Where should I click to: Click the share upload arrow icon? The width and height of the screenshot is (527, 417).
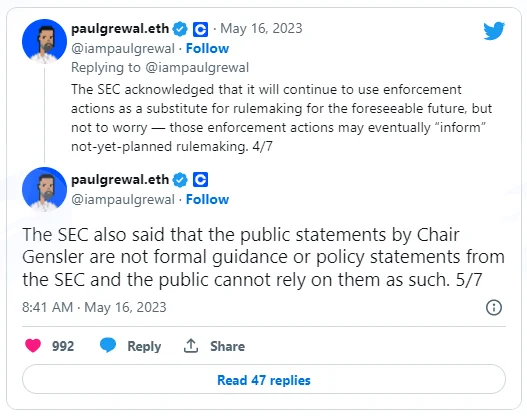191,346
